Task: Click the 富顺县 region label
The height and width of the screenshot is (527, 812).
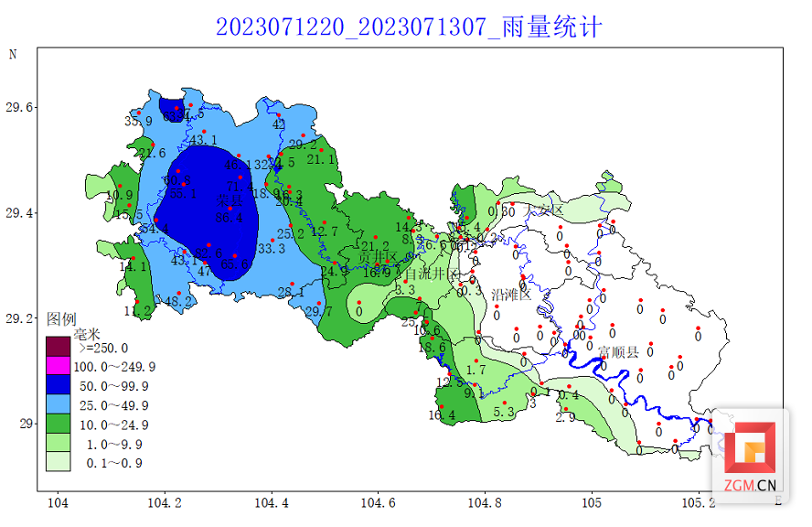Action: click(x=619, y=350)
